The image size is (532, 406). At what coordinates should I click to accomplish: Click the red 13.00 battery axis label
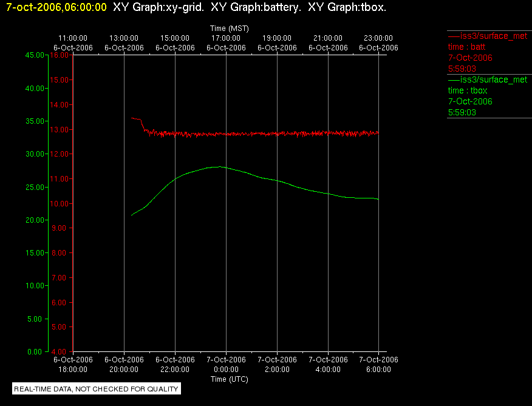point(59,129)
